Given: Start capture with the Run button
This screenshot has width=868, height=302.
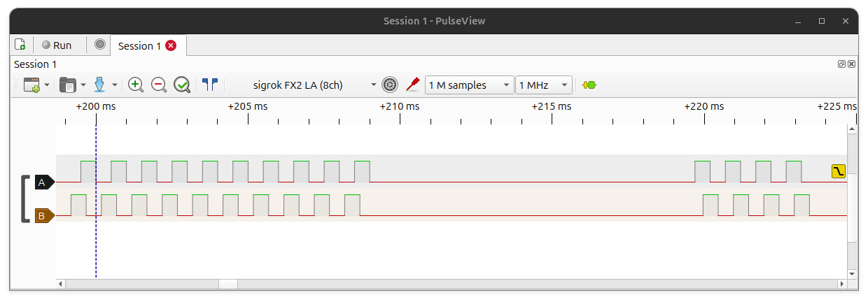Looking at the screenshot, I should click(x=57, y=45).
